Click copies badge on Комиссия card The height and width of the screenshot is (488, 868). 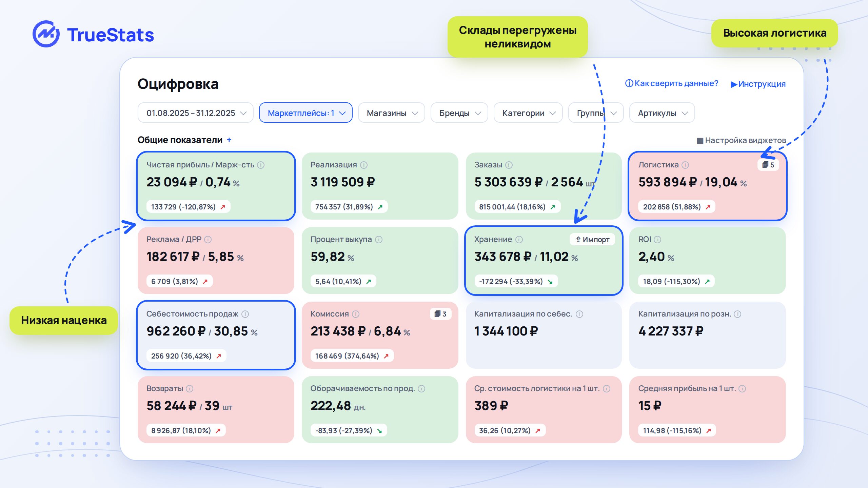440,314
